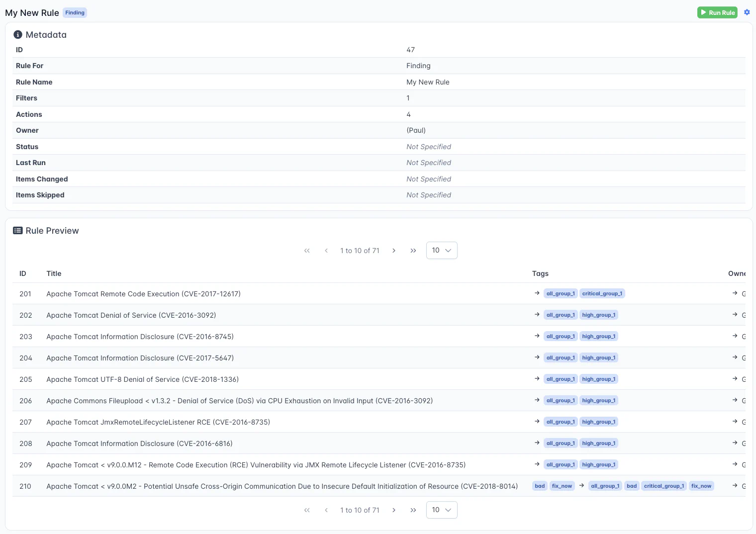Go to next page in bottom pagination
Image resolution: width=756 pixels, height=534 pixels.
[394, 510]
